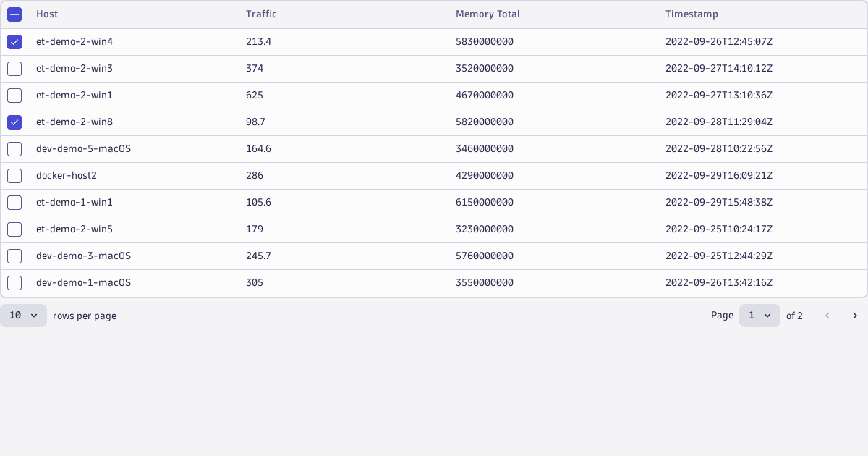Image resolution: width=868 pixels, height=456 pixels.
Task: Click the Memory Total column header
Action: pyautogui.click(x=488, y=14)
